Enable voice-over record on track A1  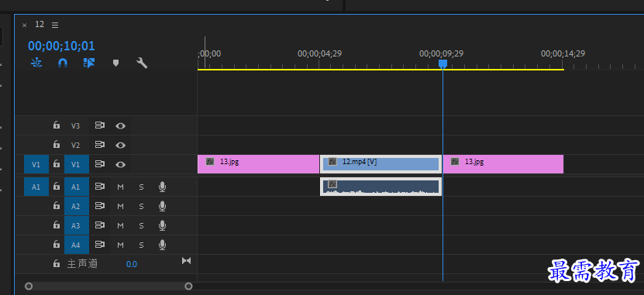162,187
